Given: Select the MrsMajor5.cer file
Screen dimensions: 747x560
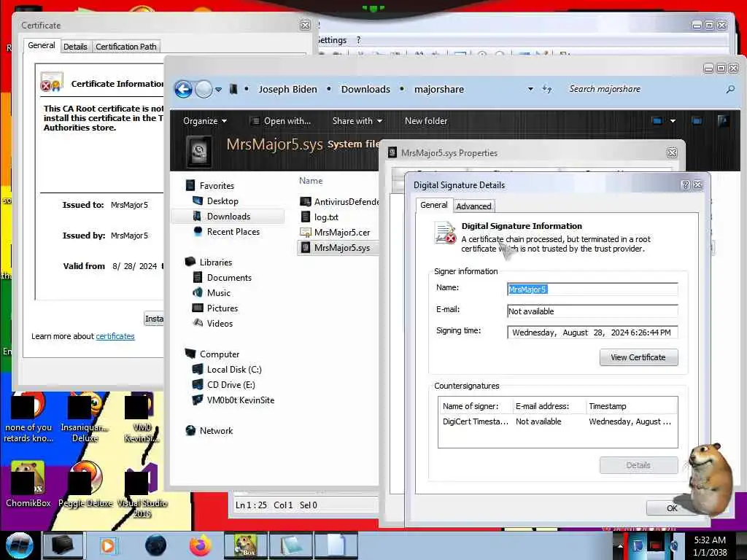Looking at the screenshot, I should (x=341, y=233).
